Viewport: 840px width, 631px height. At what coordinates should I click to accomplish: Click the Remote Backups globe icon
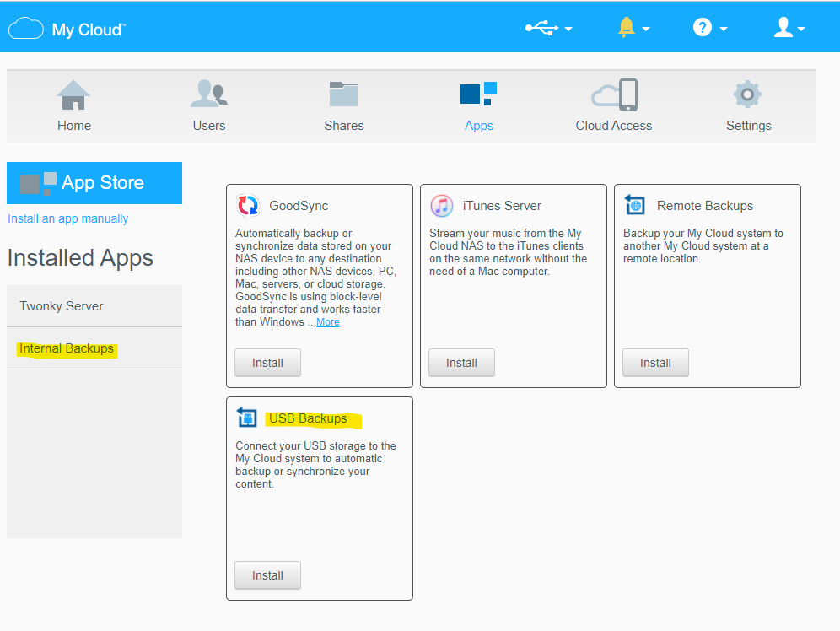635,205
